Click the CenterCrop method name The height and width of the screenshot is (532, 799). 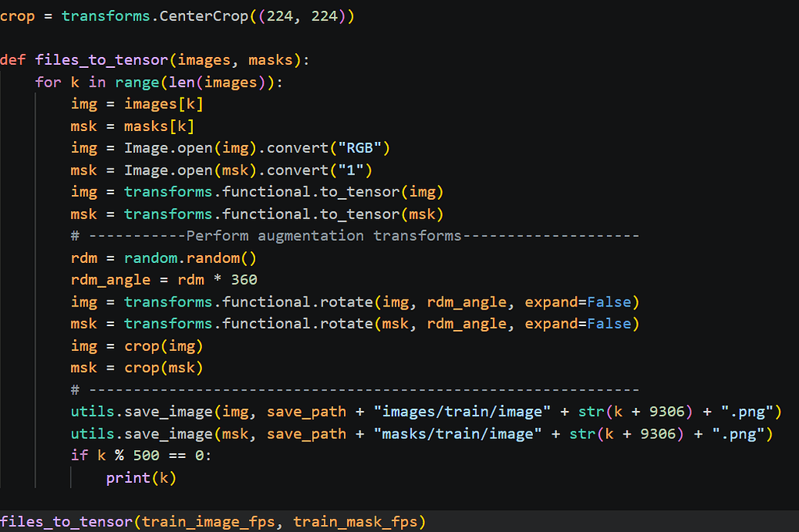point(204,16)
